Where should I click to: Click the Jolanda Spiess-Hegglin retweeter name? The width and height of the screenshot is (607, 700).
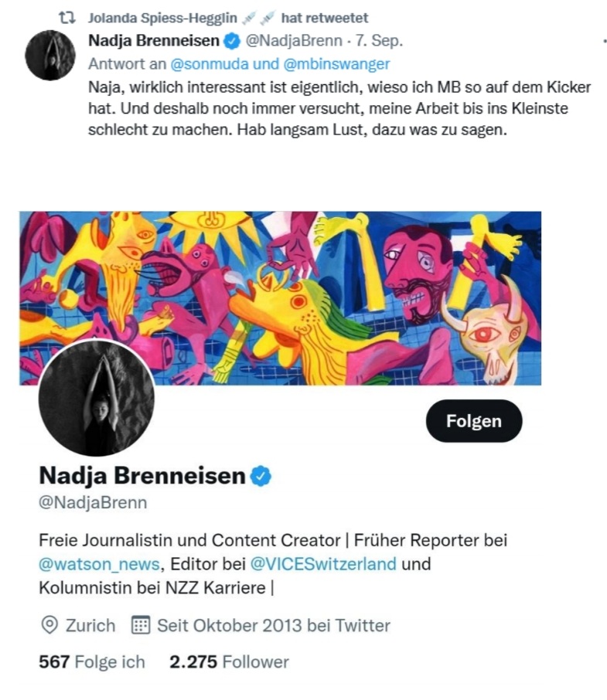click(162, 18)
